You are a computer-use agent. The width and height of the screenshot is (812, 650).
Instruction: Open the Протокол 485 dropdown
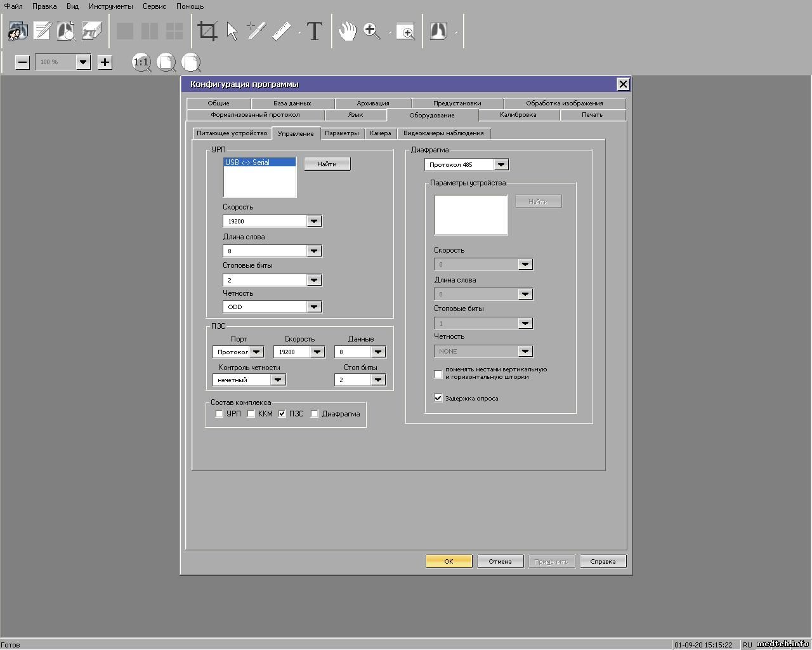tap(501, 164)
